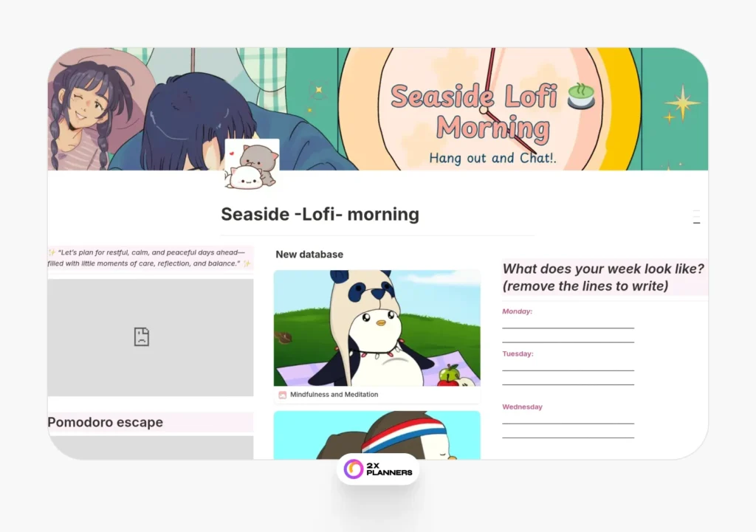Open the panda-hat penguin thumbnail
756x532 pixels.
(x=377, y=328)
